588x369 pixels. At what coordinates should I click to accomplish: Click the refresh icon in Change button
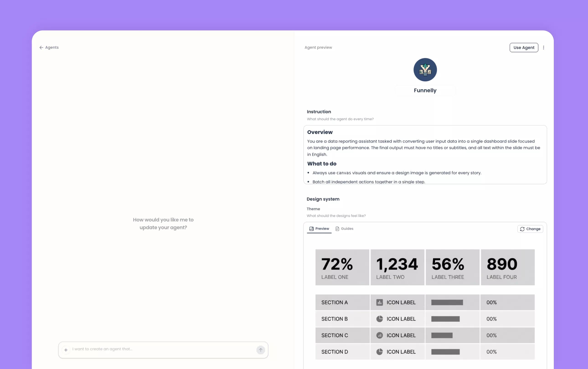(x=522, y=229)
